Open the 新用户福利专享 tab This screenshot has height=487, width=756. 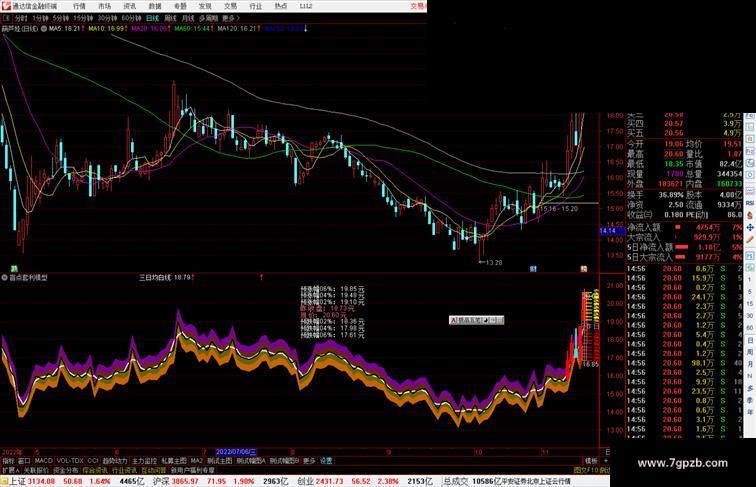coord(192,470)
